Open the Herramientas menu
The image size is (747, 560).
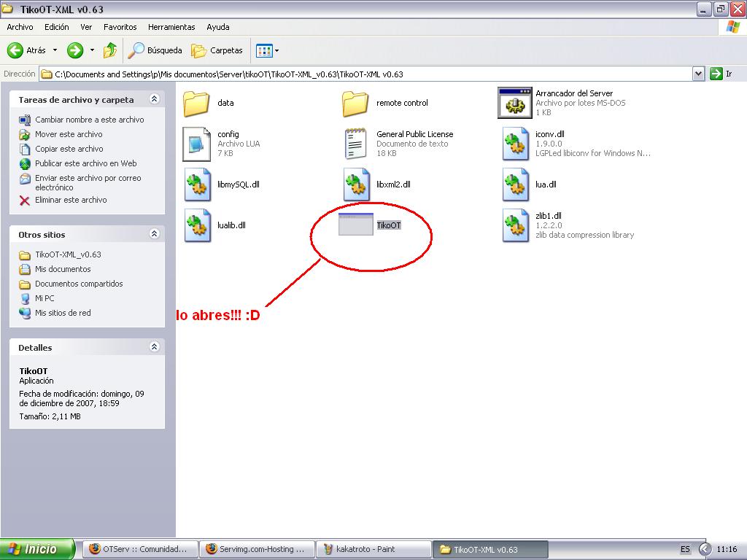click(x=171, y=27)
